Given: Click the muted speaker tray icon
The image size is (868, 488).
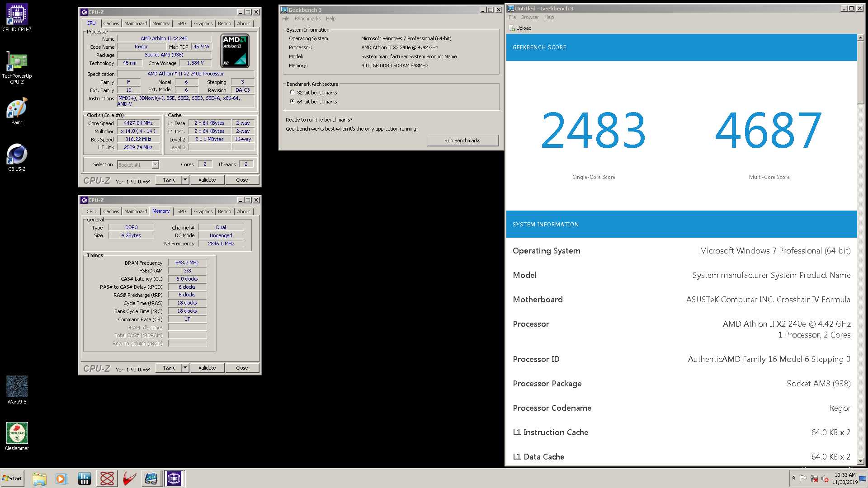Looking at the screenshot, I should point(825,479).
